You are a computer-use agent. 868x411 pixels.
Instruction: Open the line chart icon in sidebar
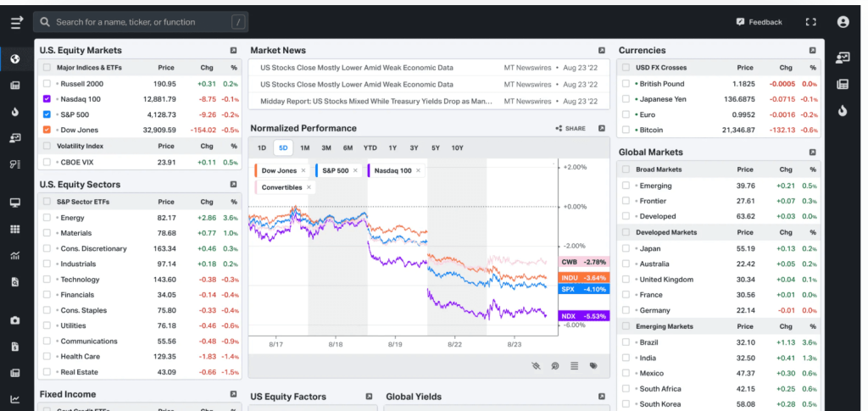(x=15, y=399)
